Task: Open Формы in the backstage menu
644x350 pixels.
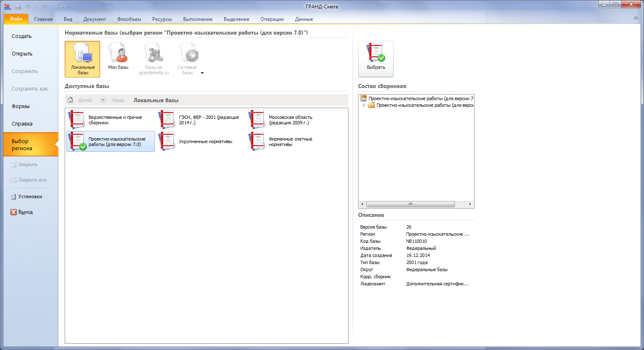Action: click(30, 106)
